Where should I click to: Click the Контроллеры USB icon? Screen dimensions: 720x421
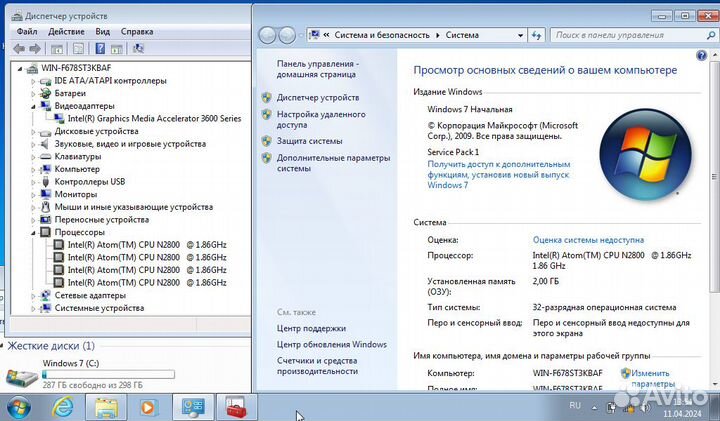point(45,182)
